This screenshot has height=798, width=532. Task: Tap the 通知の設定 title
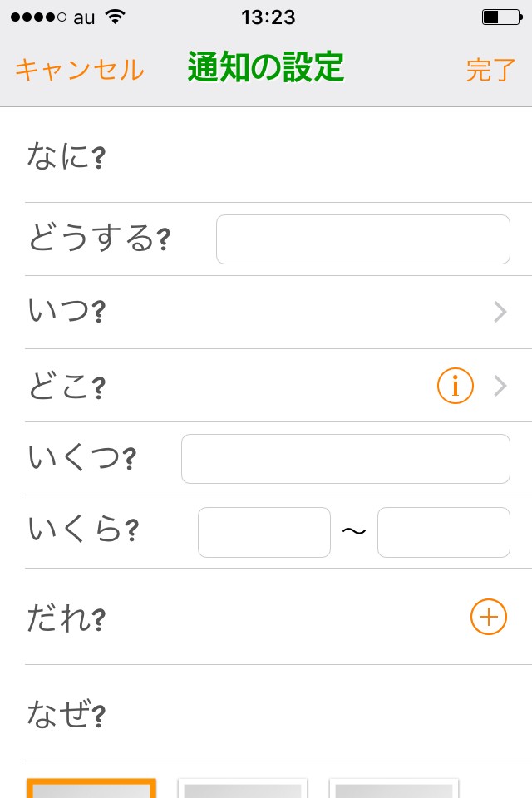[x=266, y=68]
